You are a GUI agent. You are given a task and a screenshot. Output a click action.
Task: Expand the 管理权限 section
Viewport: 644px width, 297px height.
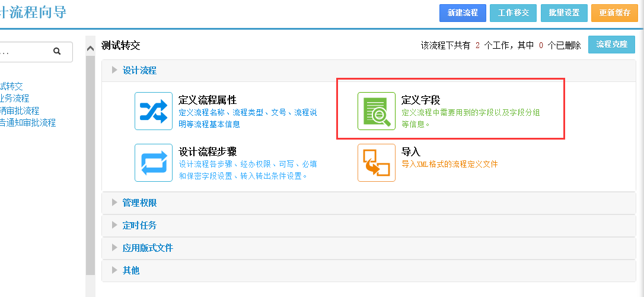click(139, 203)
